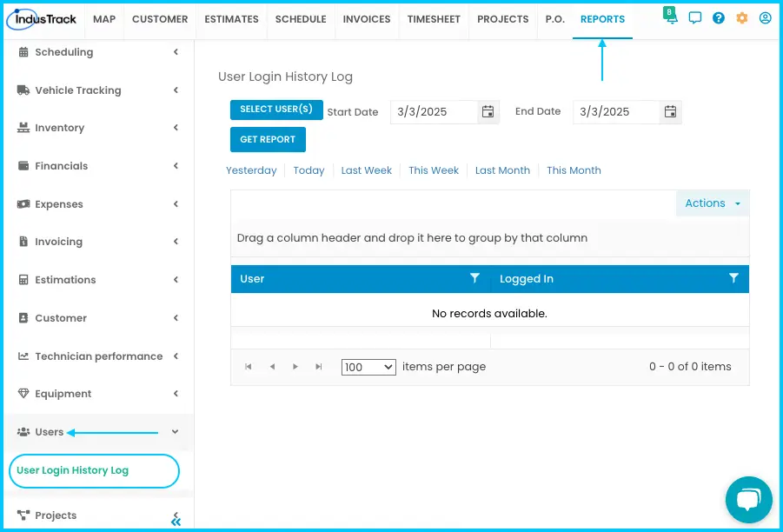The image size is (783, 532).
Task: Open the live chat bubble widget
Action: pyautogui.click(x=748, y=500)
